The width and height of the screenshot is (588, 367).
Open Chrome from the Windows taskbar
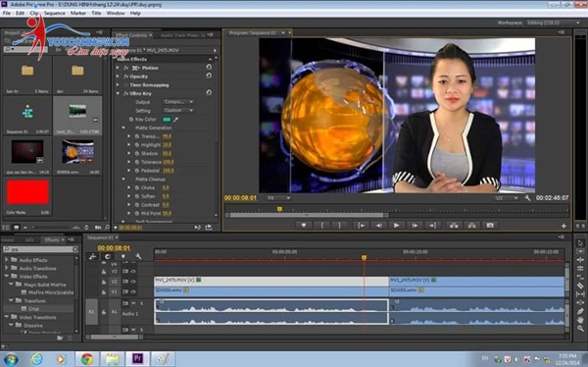click(x=87, y=359)
